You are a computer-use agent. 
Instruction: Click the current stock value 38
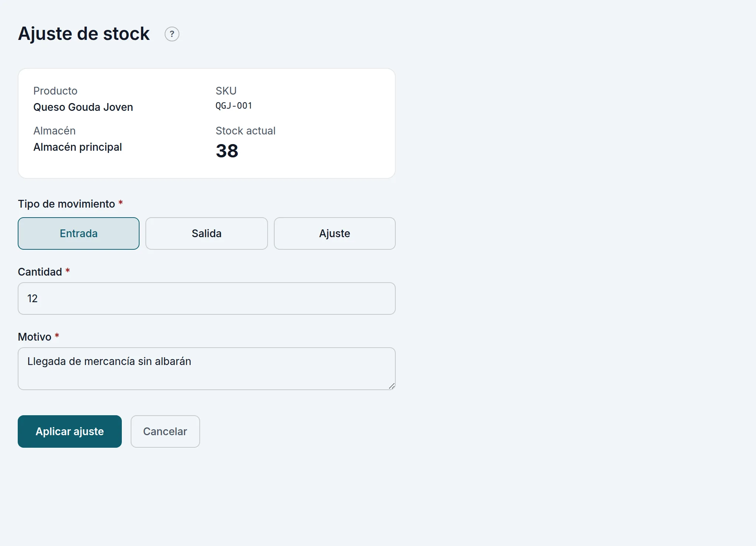coord(227,151)
